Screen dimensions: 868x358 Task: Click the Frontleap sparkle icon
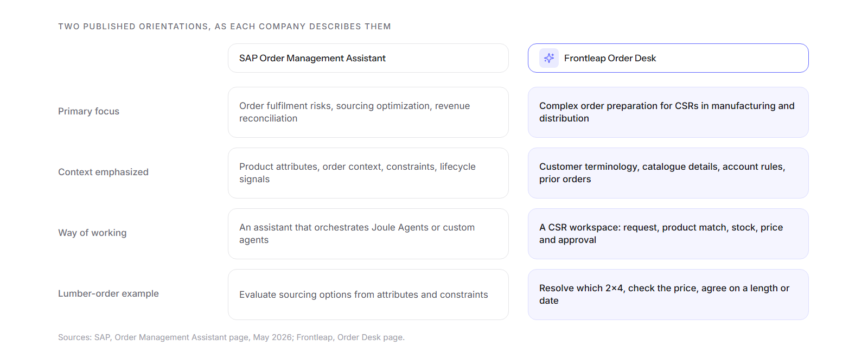[548, 58]
